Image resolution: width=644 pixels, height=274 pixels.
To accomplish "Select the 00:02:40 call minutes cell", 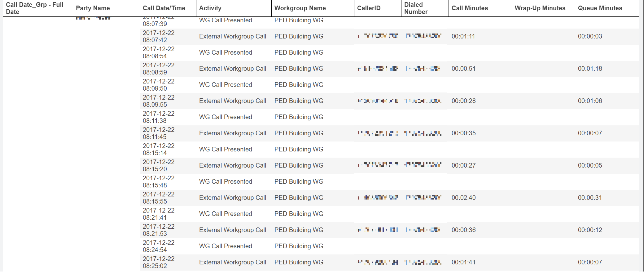I will [x=463, y=198].
